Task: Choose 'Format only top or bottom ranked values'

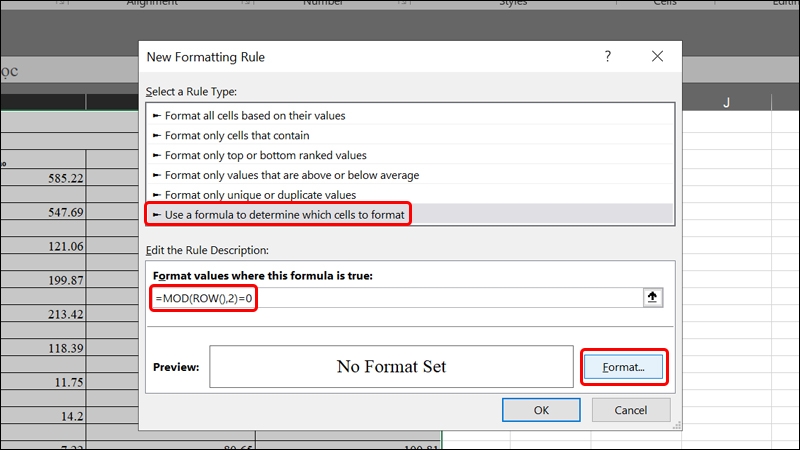Action: point(410,155)
